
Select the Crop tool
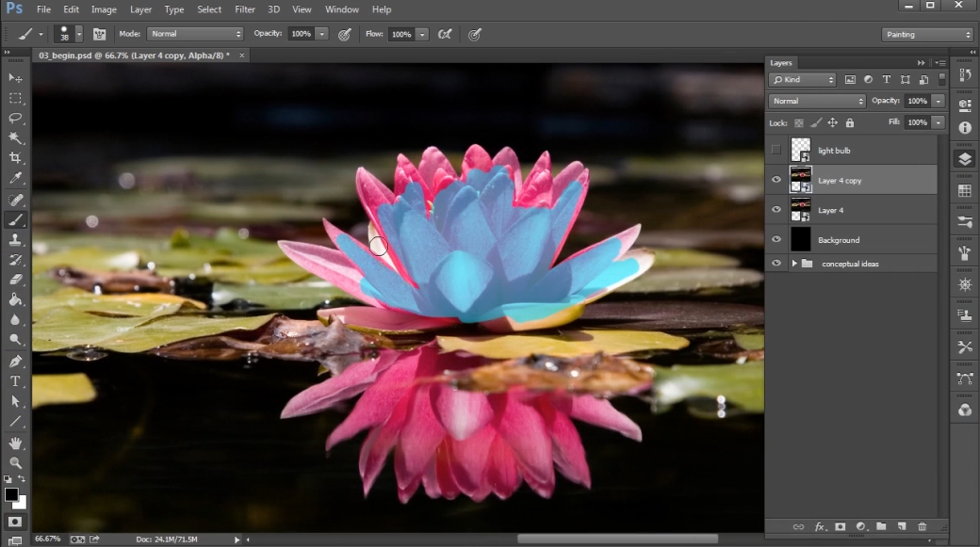16,158
